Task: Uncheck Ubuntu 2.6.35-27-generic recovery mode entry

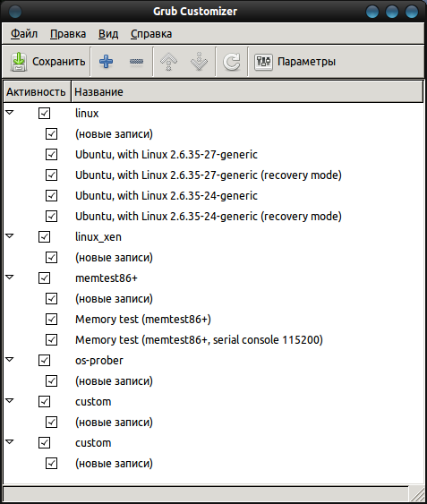Action: pyautogui.click(x=51, y=175)
